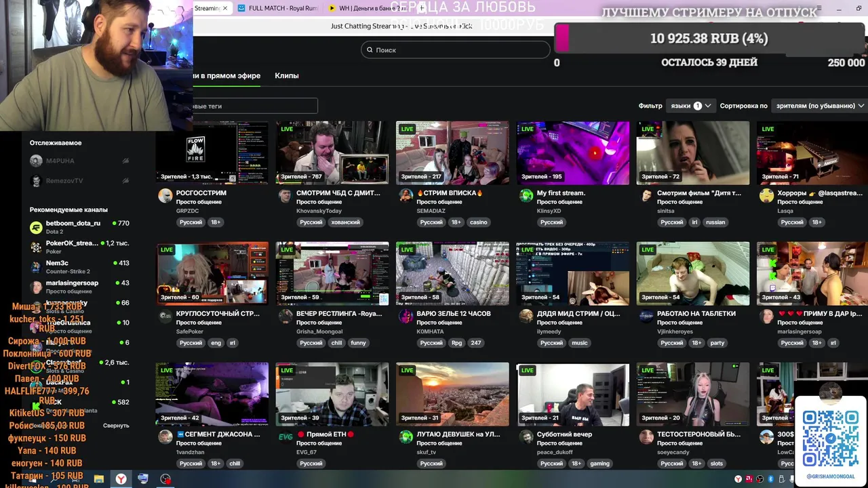The width and height of the screenshot is (868, 488).
Task: Open sinitsa channel avatar icon
Action: (646, 196)
